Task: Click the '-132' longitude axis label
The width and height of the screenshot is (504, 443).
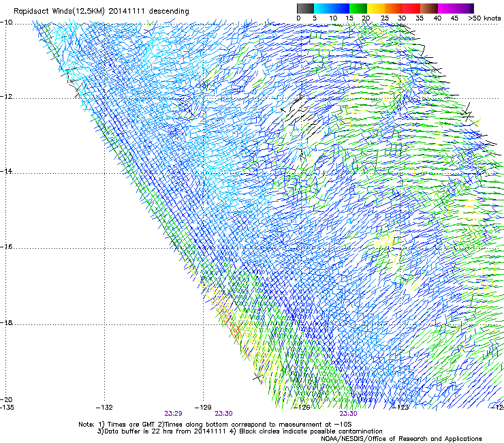Action: [x=104, y=408]
